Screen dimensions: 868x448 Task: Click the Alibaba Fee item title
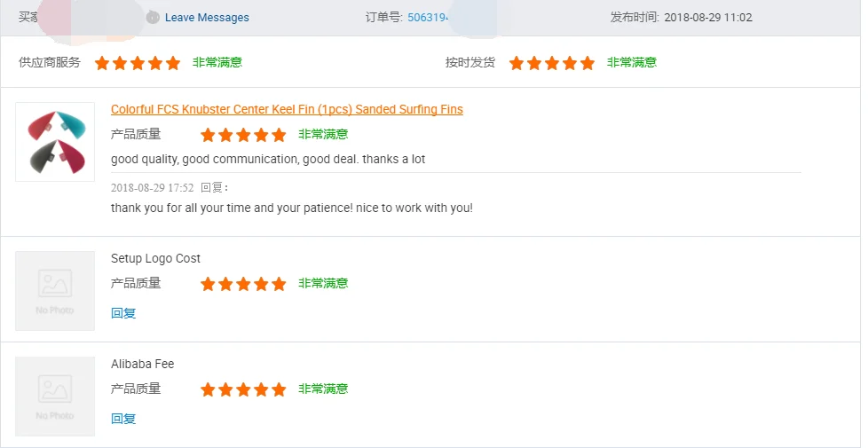(x=142, y=364)
